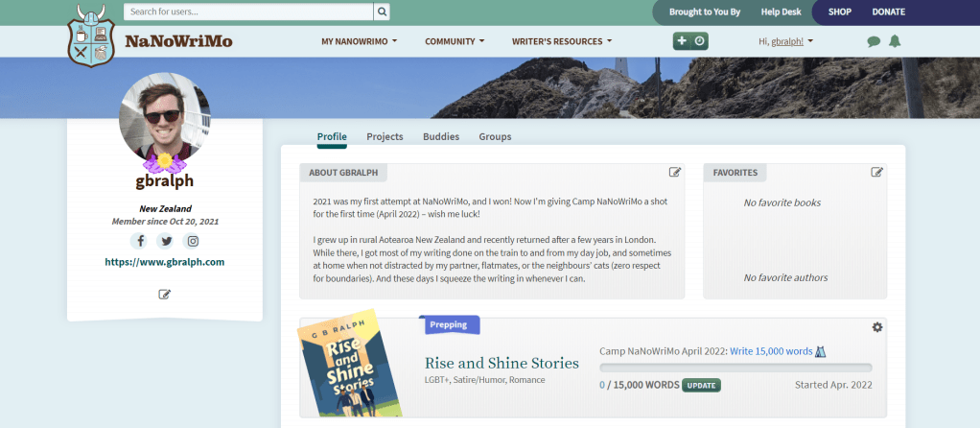Open Rise and Shine Stories book cover
980x428 pixels.
[347, 363]
